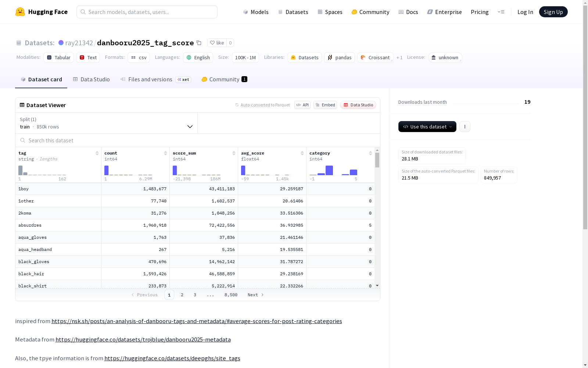The width and height of the screenshot is (588, 368).
Task: Open the deepghs site_tags link
Action: click(172, 358)
